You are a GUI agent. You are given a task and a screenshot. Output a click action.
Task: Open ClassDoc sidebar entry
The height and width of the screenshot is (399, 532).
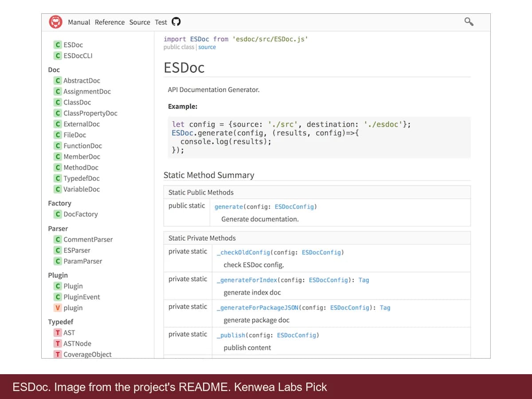click(x=77, y=102)
